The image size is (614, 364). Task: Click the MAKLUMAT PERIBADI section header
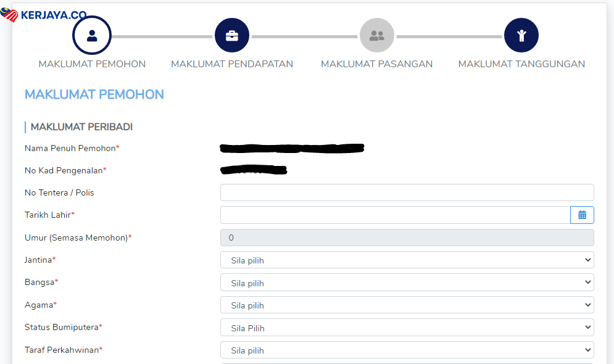(x=80, y=126)
